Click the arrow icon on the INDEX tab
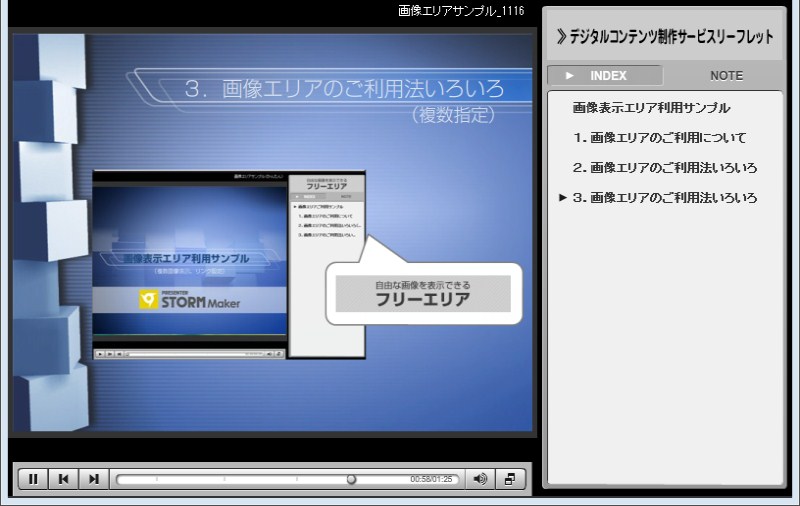 570,75
